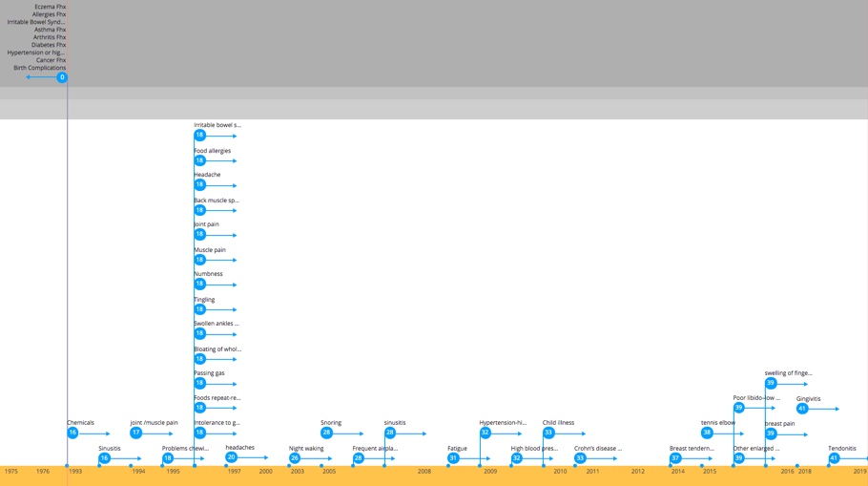
Task: Click the Diabetes Fhx label
Action: (48, 45)
